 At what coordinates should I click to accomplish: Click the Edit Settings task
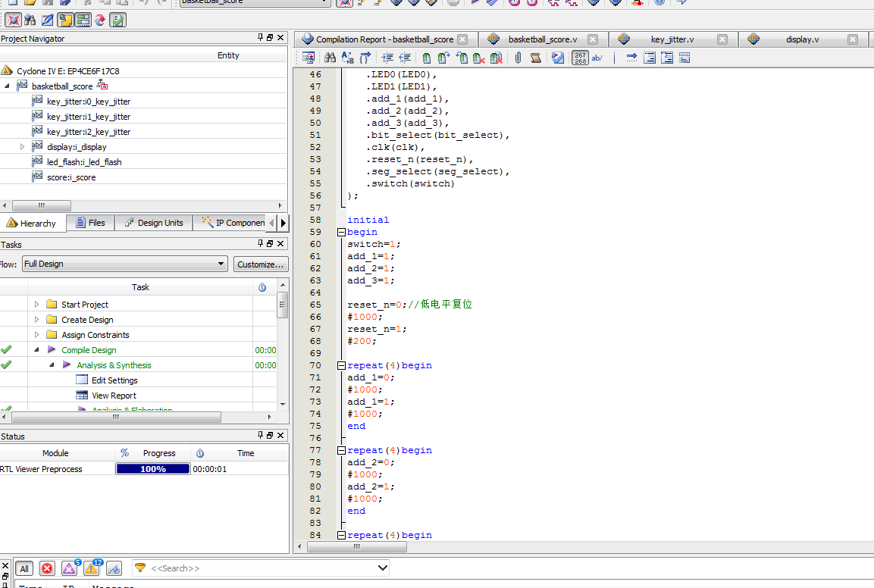point(114,380)
